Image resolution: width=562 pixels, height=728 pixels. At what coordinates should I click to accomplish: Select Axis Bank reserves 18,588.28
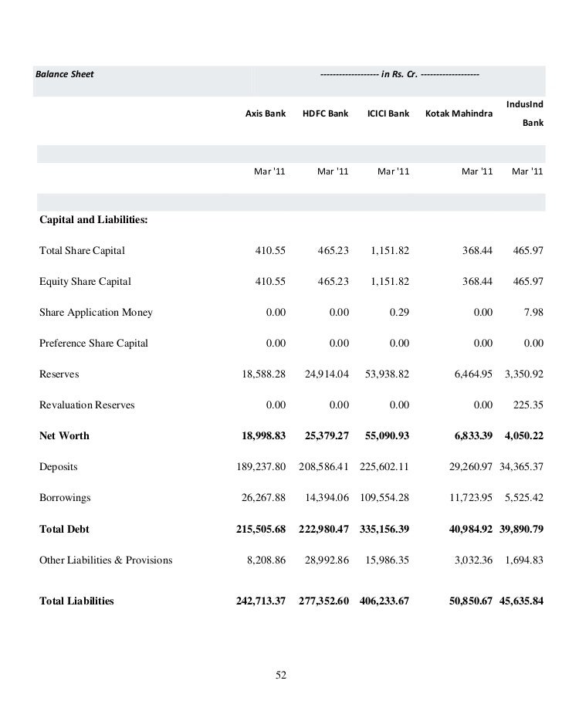pyautogui.click(x=263, y=374)
